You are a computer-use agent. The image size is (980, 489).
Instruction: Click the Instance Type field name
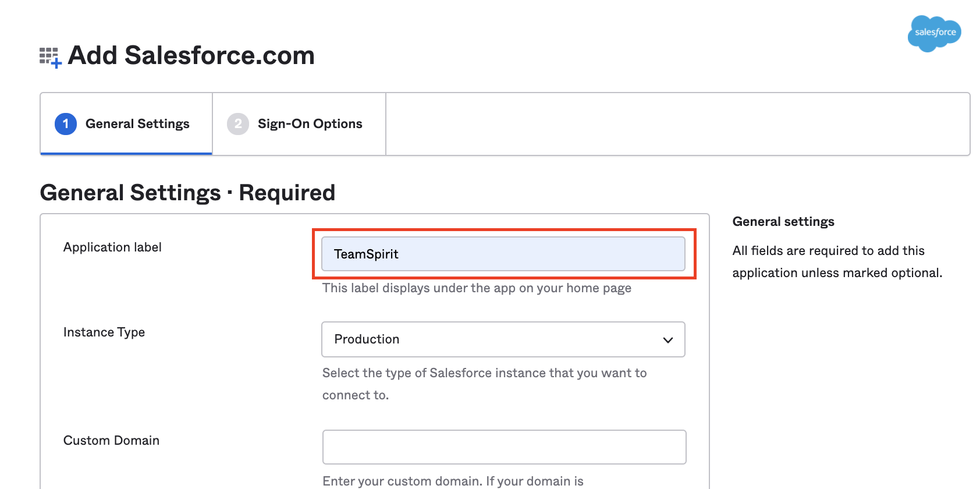(104, 332)
